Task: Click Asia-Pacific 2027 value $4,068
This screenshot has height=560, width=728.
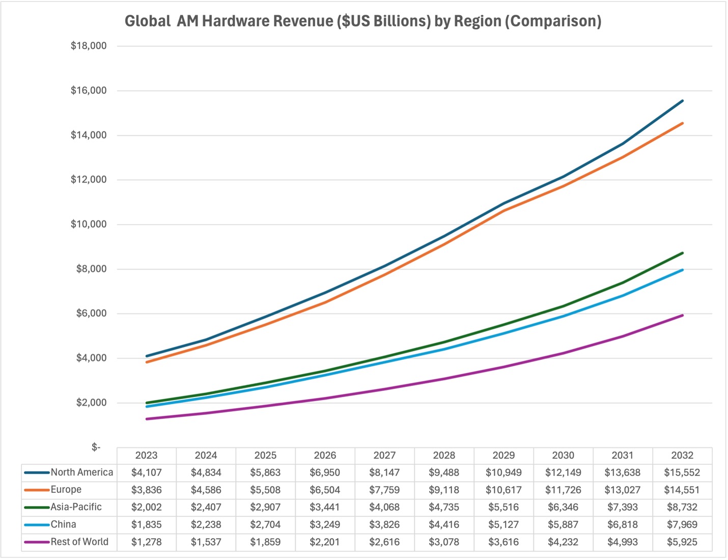Action: tap(384, 507)
